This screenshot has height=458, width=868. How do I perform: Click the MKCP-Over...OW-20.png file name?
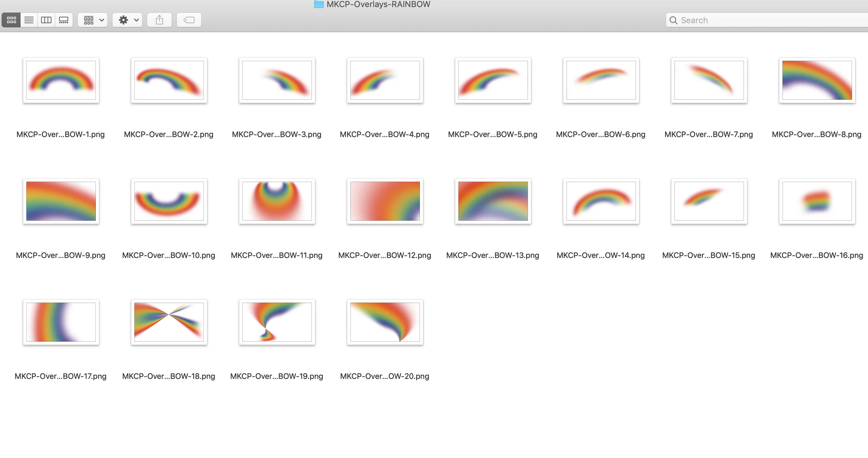384,376
